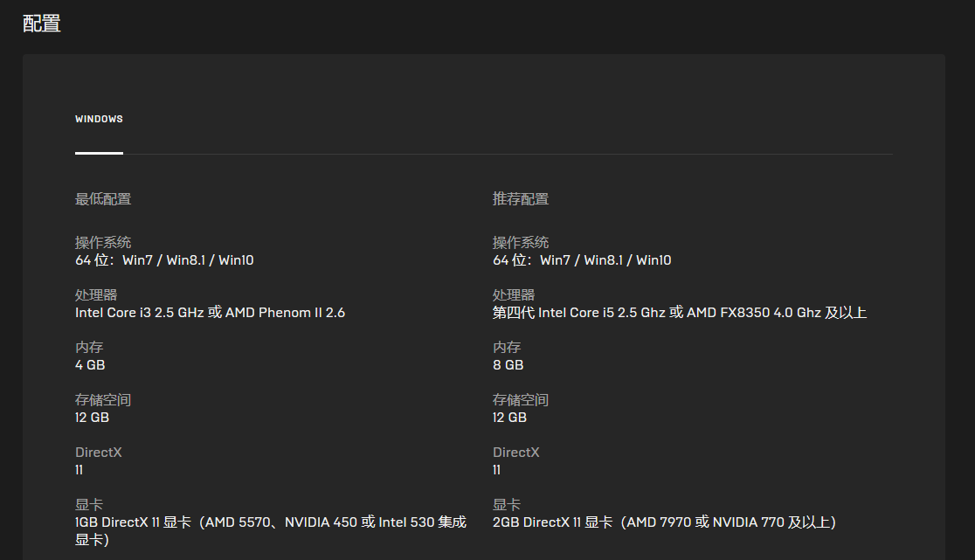Viewport: 975px width, 560px height.
Task: Click the 4 GB memory value
Action: 90,365
